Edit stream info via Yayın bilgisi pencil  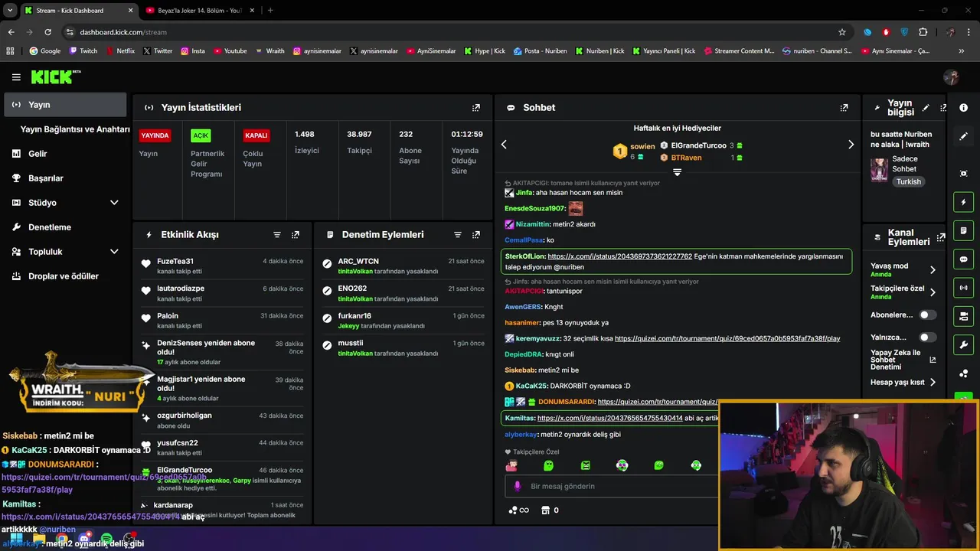[x=926, y=108]
